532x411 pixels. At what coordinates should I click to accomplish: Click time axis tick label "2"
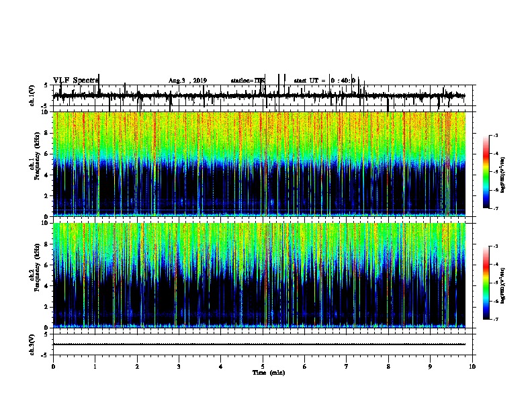pyautogui.click(x=137, y=367)
